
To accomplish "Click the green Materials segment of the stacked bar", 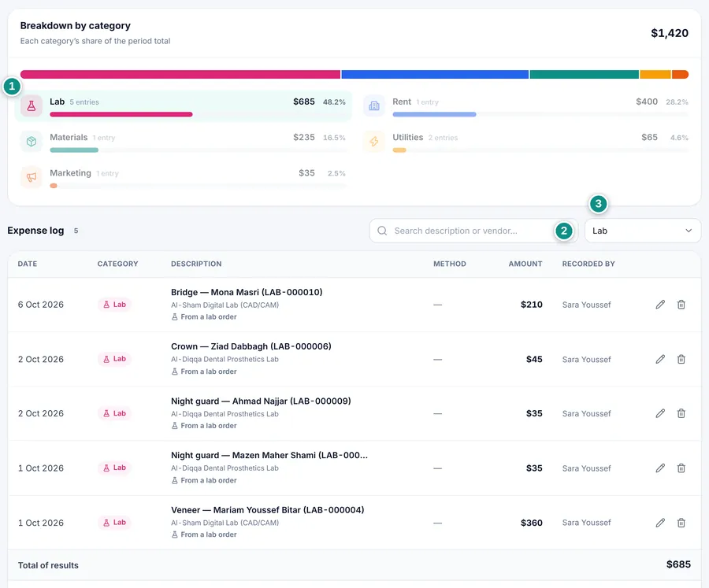I will tap(585, 75).
